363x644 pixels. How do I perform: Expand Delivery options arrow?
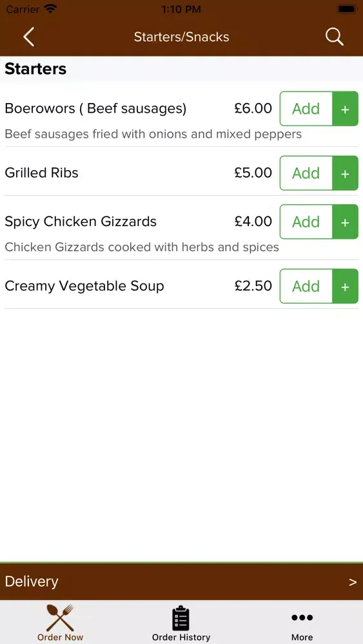coord(353,582)
